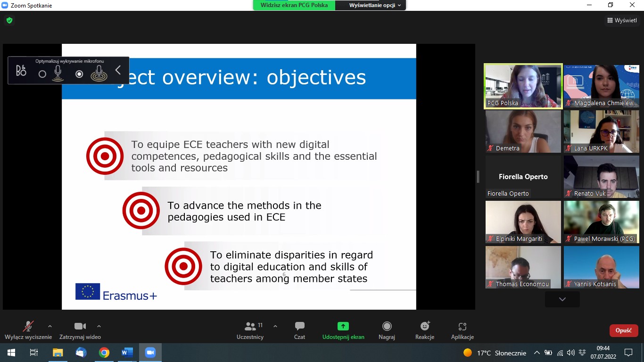Viewport: 644px width, 362px height.
Task: Leave the meeting with the Opuść button
Action: point(623,330)
